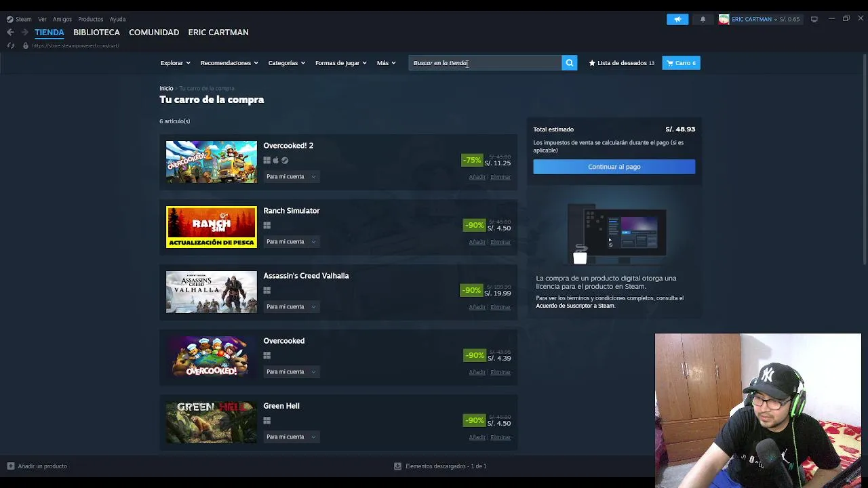
Task: Expand the Formas de jugar dropdown
Action: (x=340, y=63)
